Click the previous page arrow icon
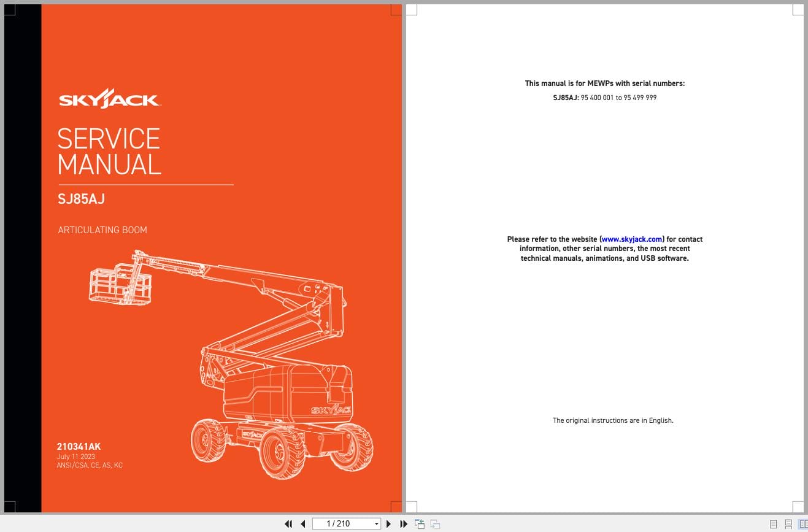The width and height of the screenshot is (808, 532). click(303, 523)
